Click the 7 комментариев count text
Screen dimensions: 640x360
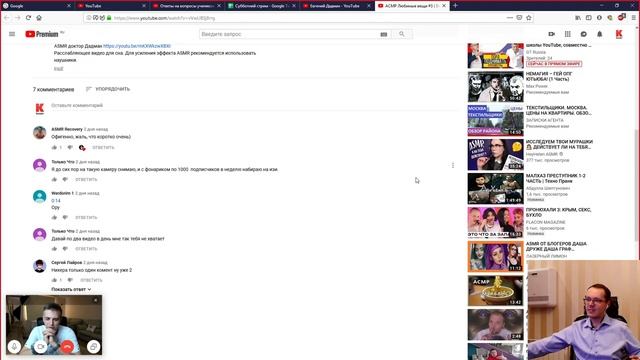coord(53,89)
